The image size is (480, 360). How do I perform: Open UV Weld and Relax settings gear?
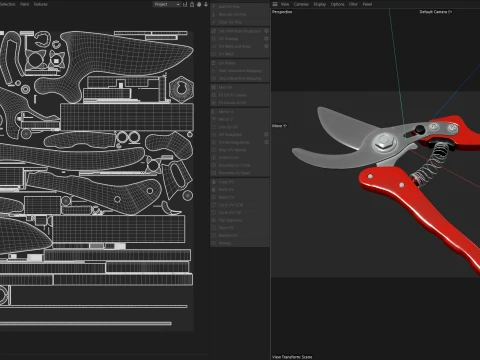coord(266,46)
